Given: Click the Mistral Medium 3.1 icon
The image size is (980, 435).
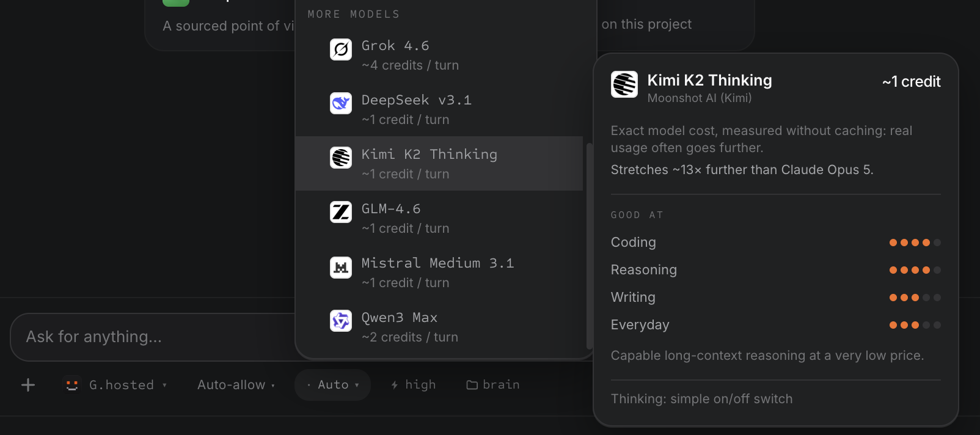Looking at the screenshot, I should click(x=341, y=267).
